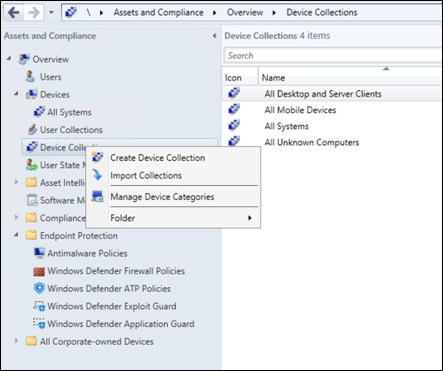This screenshot has height=371, width=443.
Task: Select All Mobile Devices row
Action: (x=332, y=110)
